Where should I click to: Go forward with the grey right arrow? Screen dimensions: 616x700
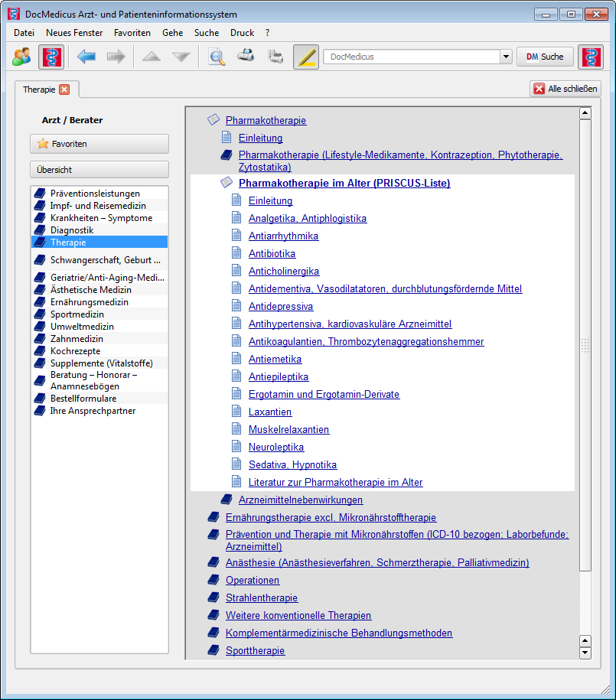[116, 57]
